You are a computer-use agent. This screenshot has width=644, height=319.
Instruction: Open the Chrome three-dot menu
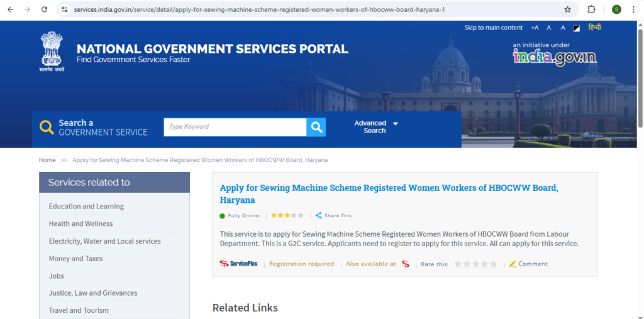point(634,9)
